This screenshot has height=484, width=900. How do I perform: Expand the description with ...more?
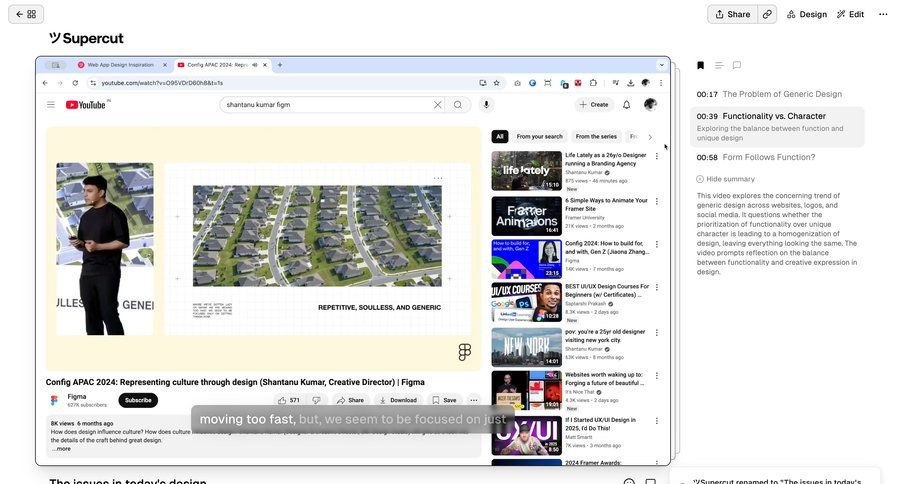(61, 449)
